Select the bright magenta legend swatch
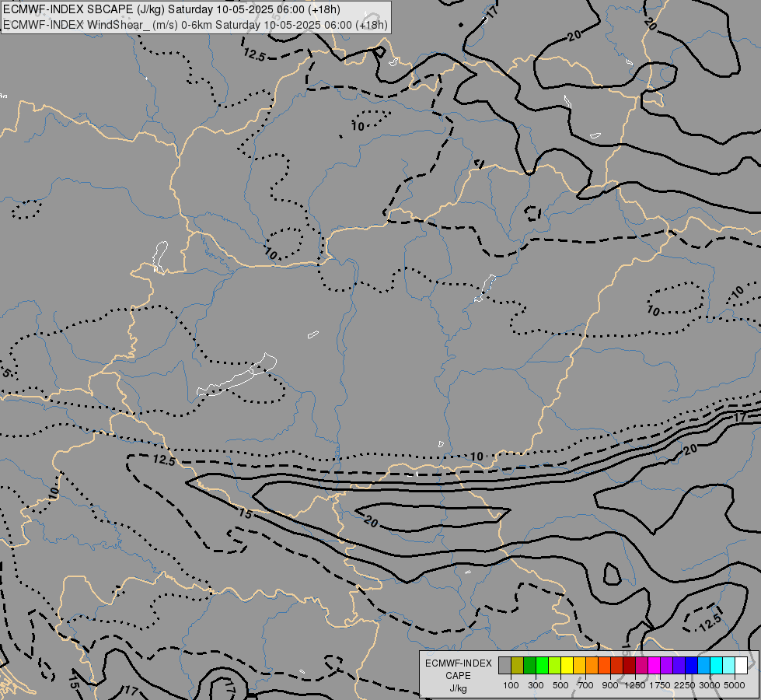 (x=654, y=666)
